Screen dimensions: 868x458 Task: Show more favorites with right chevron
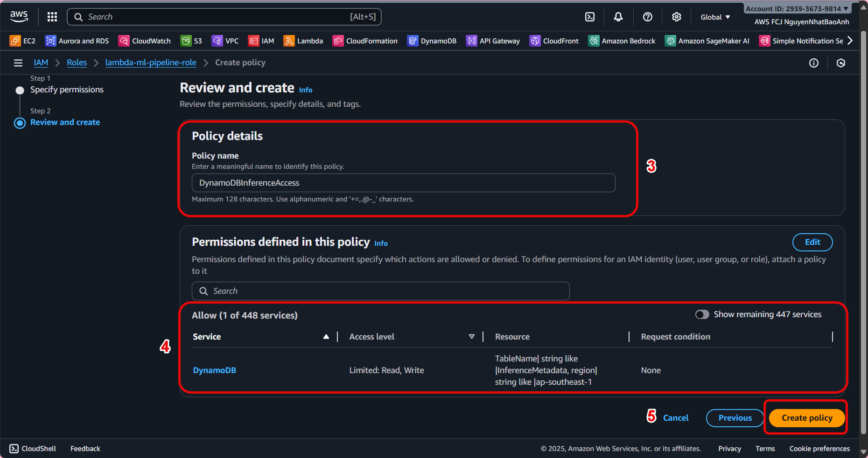click(x=850, y=41)
